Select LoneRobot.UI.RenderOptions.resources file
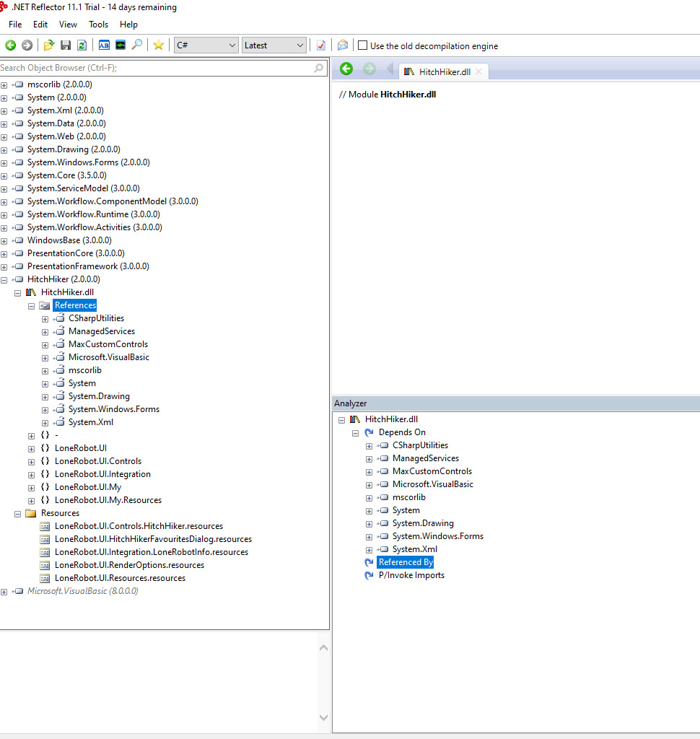Image resolution: width=700 pixels, height=739 pixels. 129,565
